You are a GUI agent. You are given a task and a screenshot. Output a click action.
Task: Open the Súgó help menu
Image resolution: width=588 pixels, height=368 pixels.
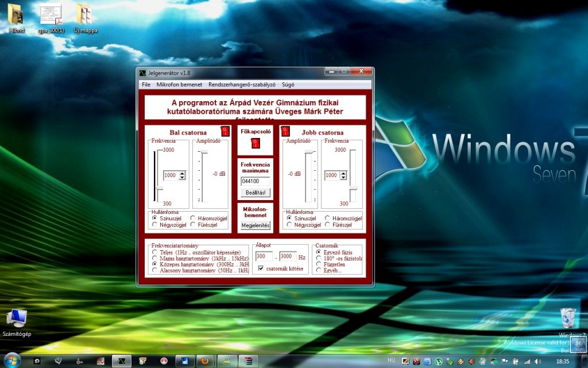(x=288, y=85)
